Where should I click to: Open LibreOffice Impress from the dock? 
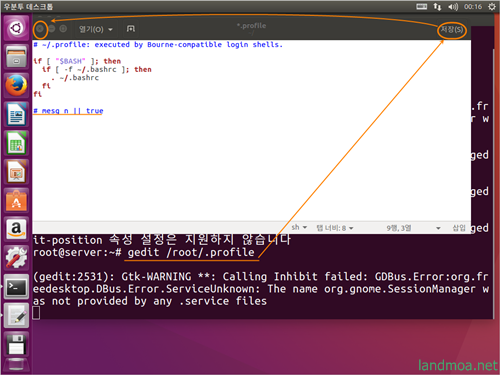point(16,172)
